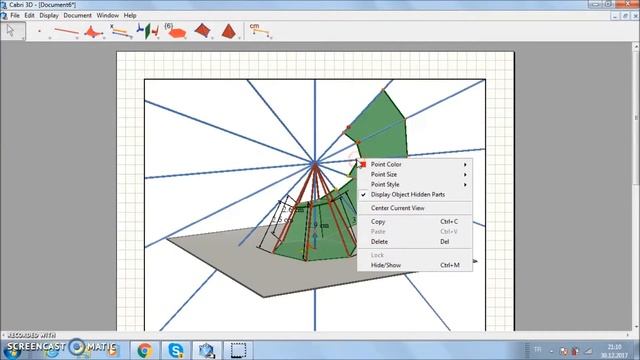Image resolution: width=640 pixels, height=360 pixels.
Task: Open the Edit menu
Action: coord(29,16)
